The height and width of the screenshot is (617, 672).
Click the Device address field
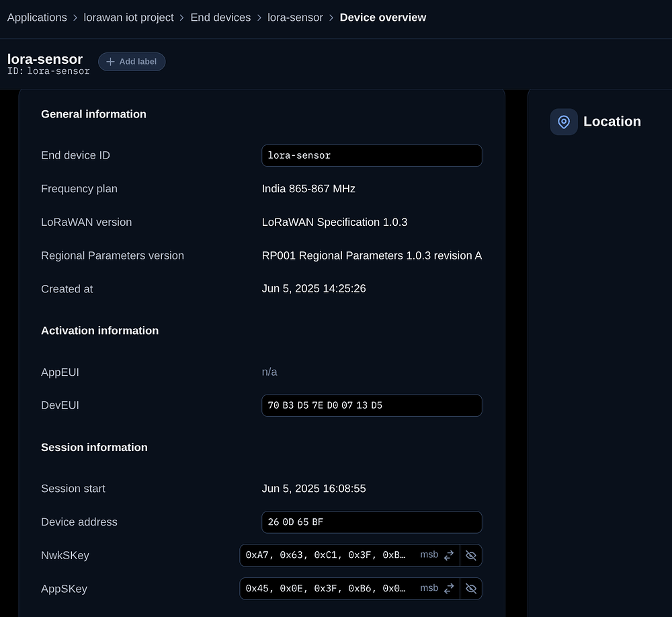pos(372,522)
